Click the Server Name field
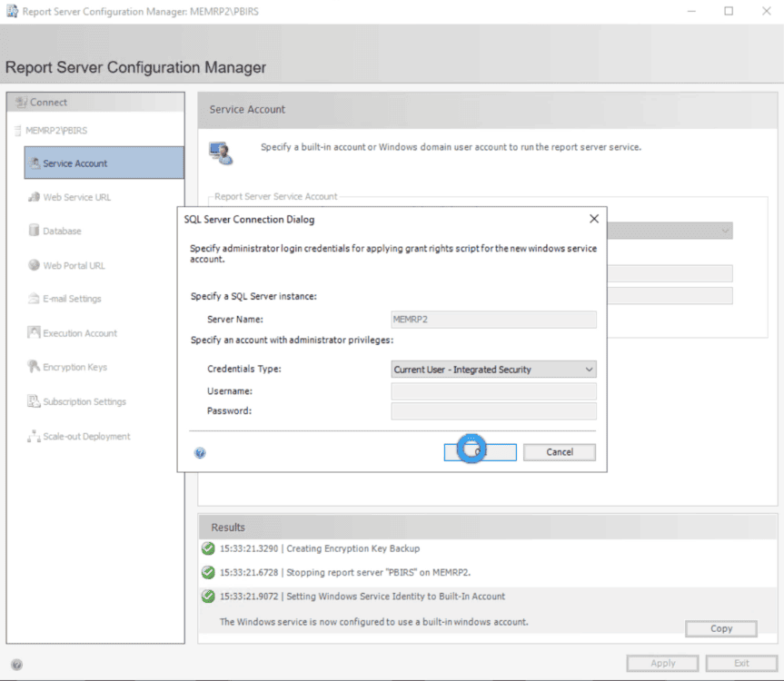The height and width of the screenshot is (681, 784). pyautogui.click(x=493, y=320)
